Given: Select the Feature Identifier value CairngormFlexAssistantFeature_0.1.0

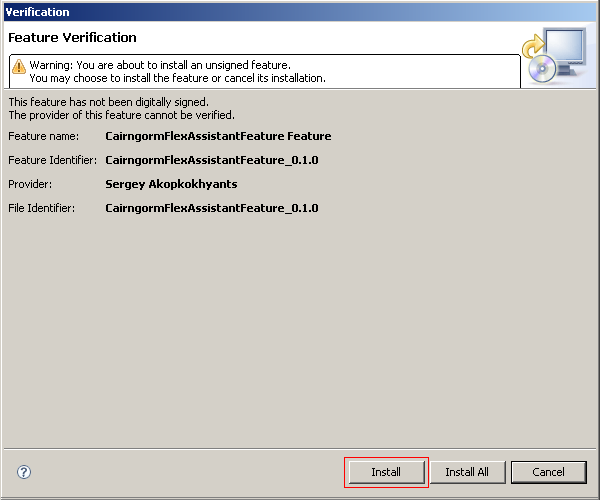Looking at the screenshot, I should [x=211, y=160].
